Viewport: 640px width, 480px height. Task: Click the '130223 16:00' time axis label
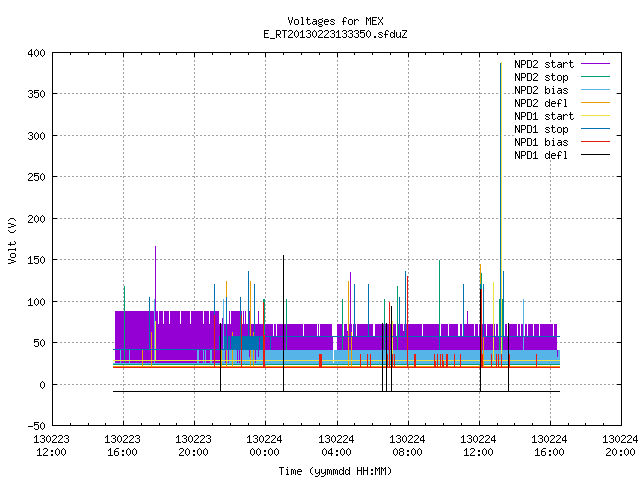point(122,446)
